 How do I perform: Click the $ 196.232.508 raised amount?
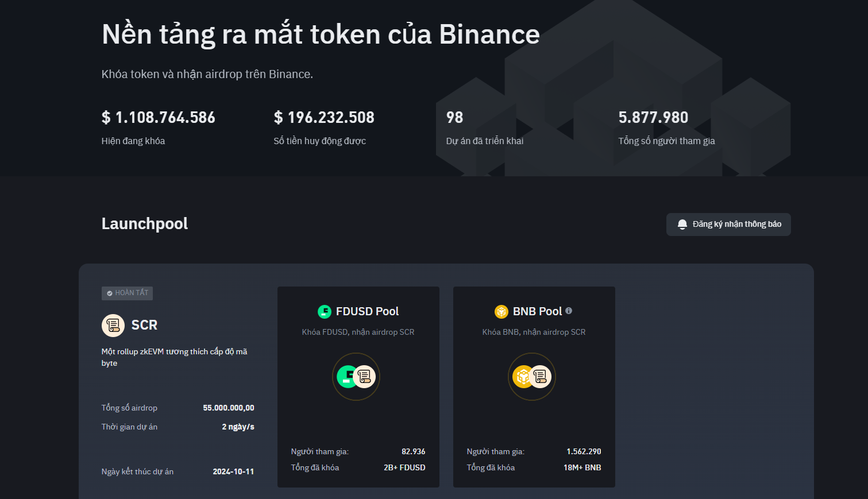click(324, 118)
